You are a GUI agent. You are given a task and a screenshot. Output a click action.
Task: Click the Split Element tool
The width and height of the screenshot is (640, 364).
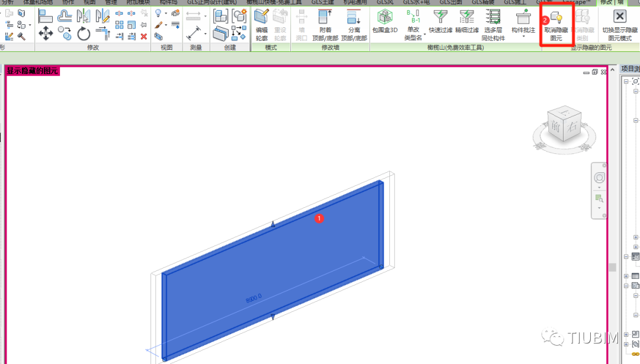(x=119, y=14)
